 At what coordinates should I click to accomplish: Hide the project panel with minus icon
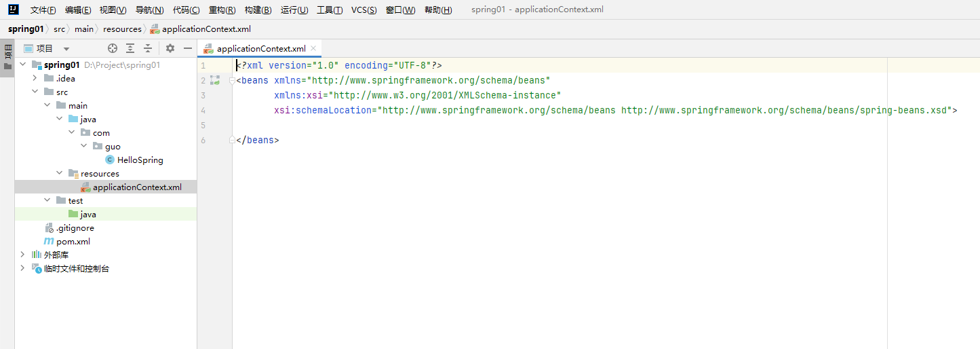[188, 48]
